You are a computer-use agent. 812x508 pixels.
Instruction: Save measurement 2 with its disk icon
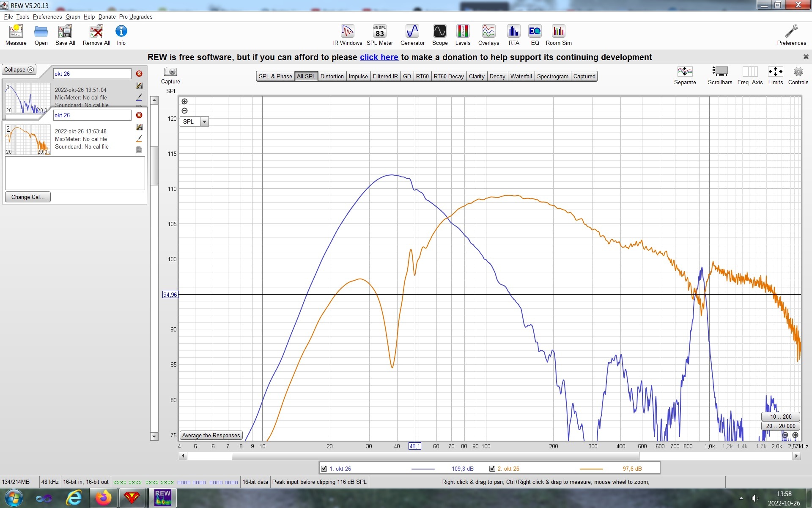click(x=139, y=127)
